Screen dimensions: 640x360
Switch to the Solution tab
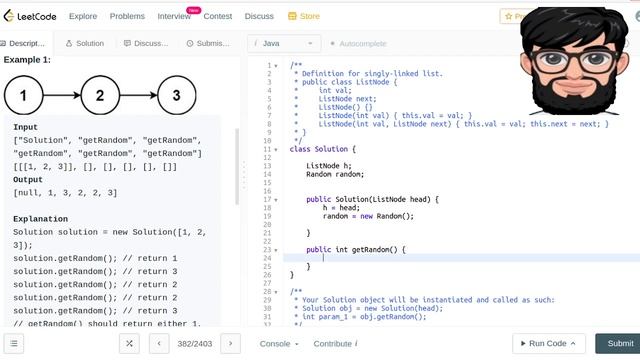pos(85,43)
